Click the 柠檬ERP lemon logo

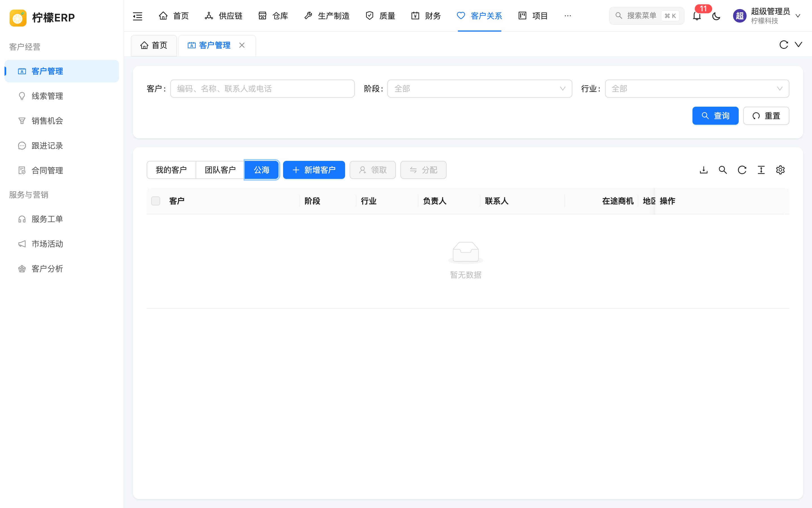coord(18,17)
